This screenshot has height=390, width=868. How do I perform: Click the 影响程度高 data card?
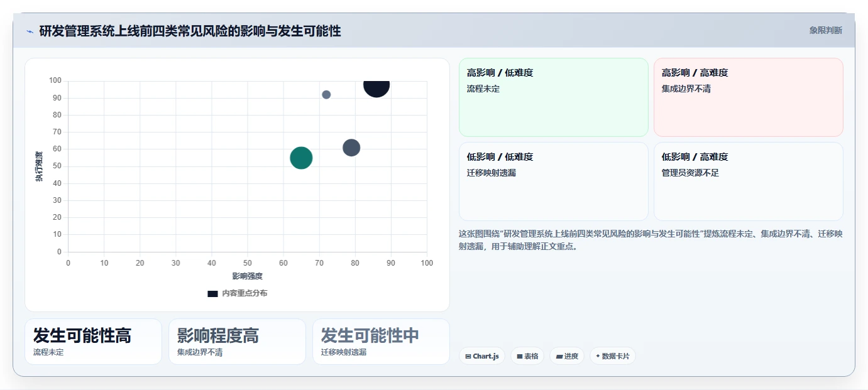[x=237, y=342]
